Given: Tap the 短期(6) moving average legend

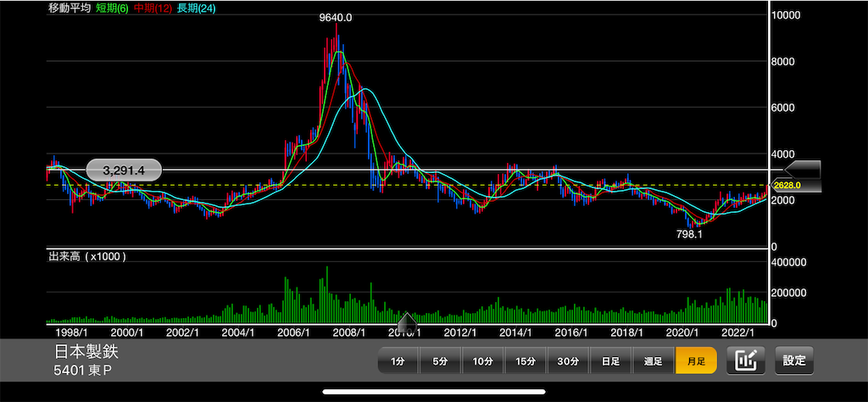Looking at the screenshot, I should 113,8.
